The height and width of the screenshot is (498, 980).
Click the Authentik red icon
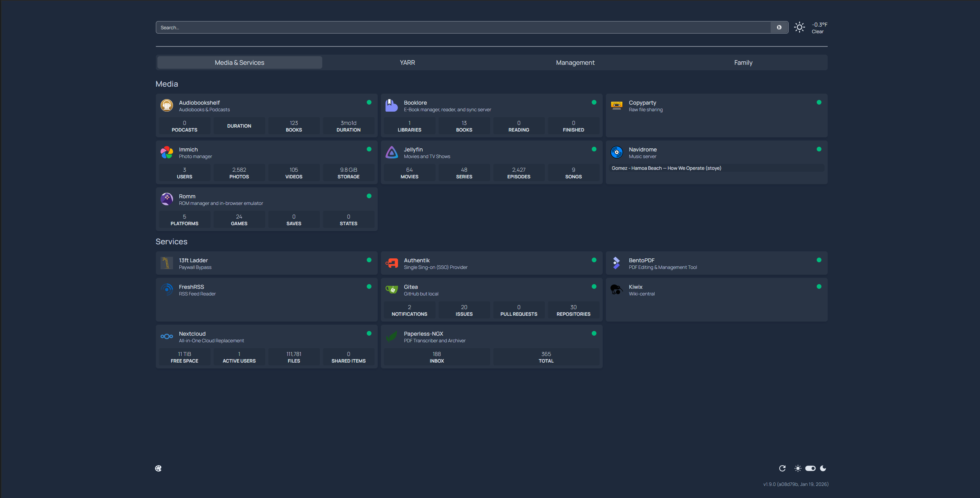pos(391,263)
